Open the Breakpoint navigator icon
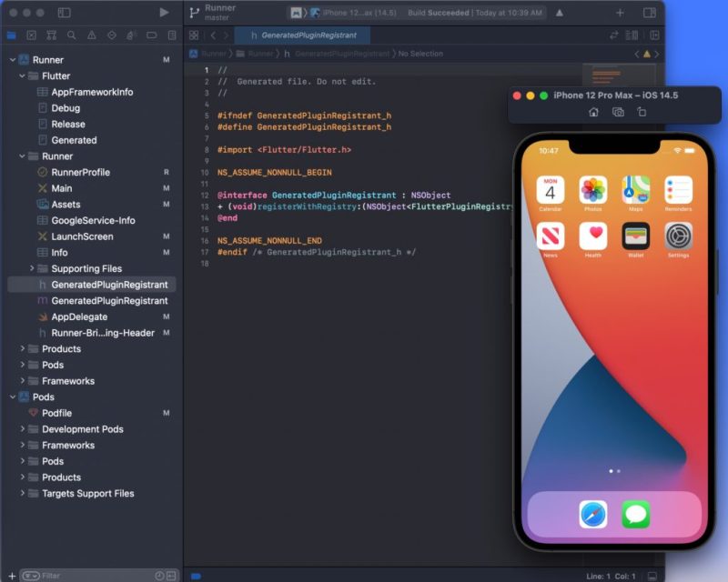This screenshot has width=728, height=582. pos(151,35)
